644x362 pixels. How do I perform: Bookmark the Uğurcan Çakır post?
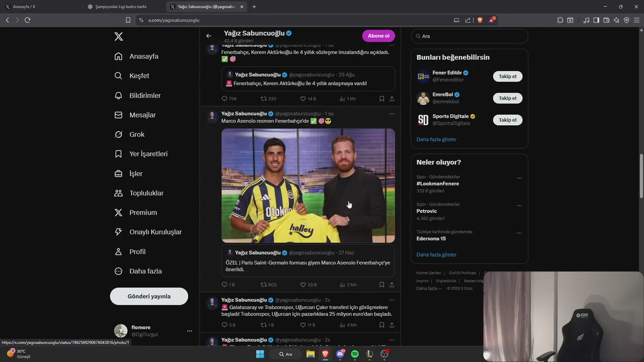point(382,325)
